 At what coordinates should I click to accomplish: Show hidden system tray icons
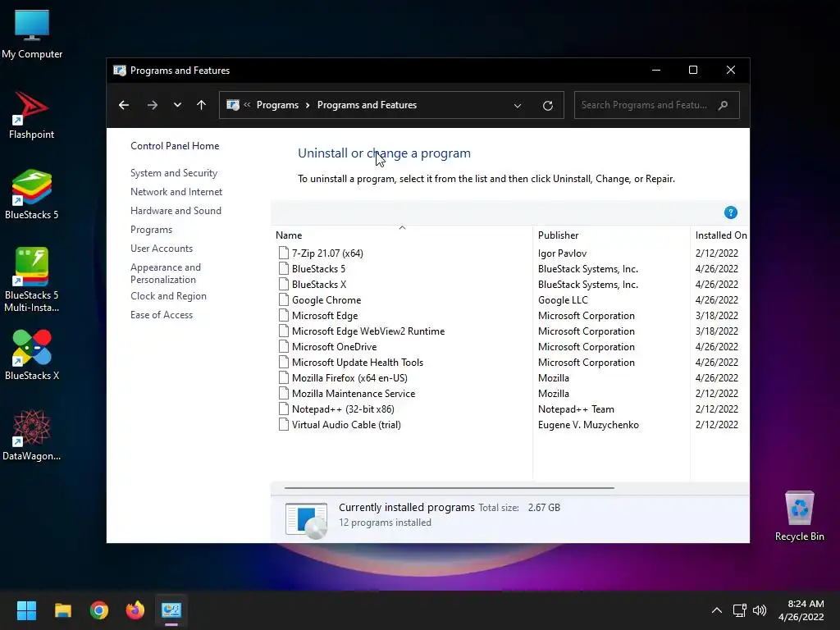point(717,610)
